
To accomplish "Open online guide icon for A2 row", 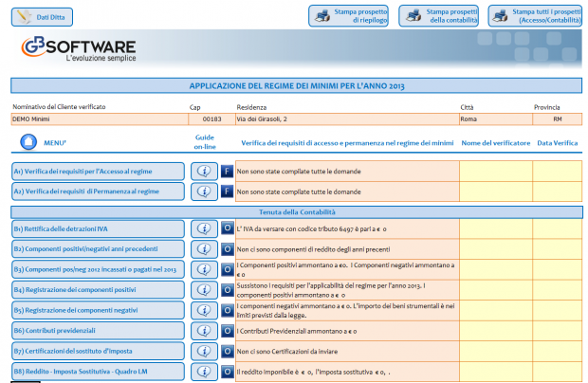I will (x=204, y=191).
